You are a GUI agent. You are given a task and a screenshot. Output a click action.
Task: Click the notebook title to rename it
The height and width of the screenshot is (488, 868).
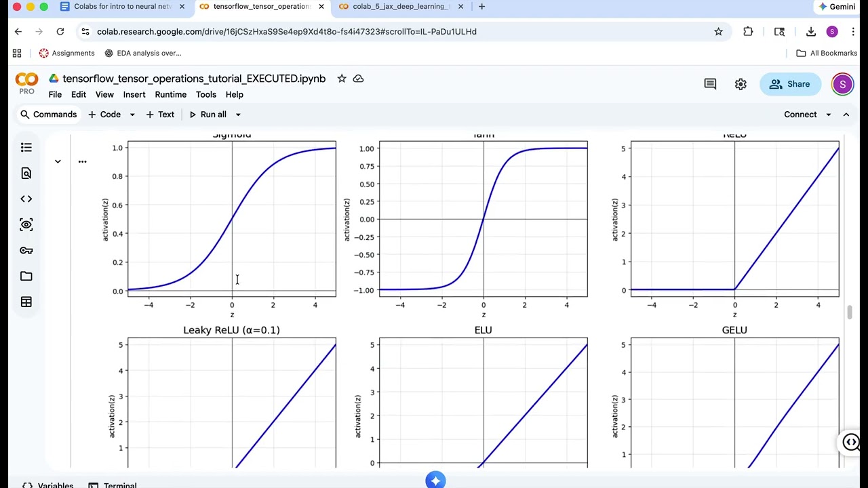[x=194, y=79]
